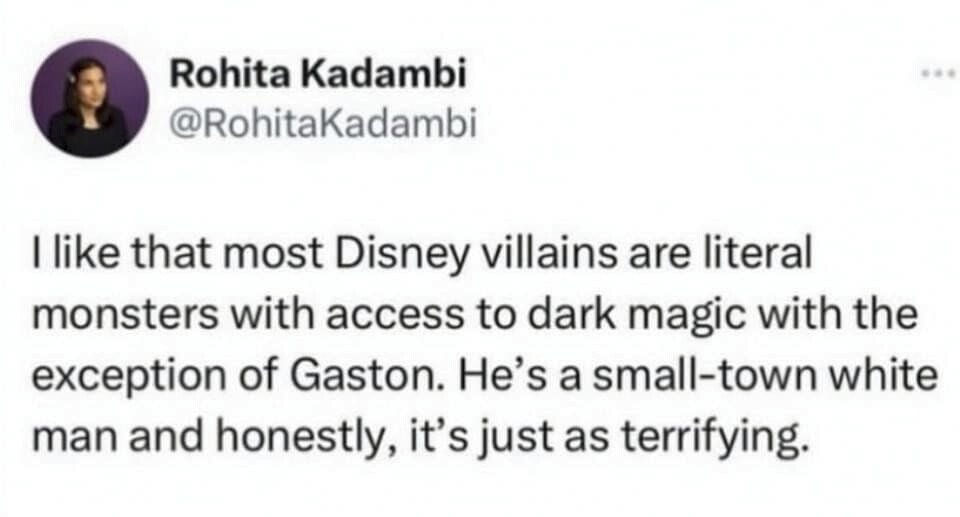
Task: Click the word "monsters" in the tweet
Action: (125, 315)
